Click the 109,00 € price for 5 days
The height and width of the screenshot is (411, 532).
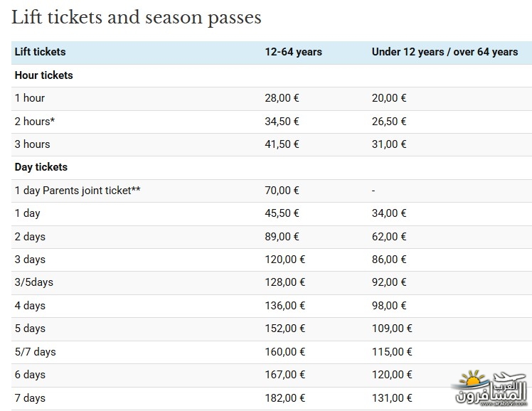(392, 329)
